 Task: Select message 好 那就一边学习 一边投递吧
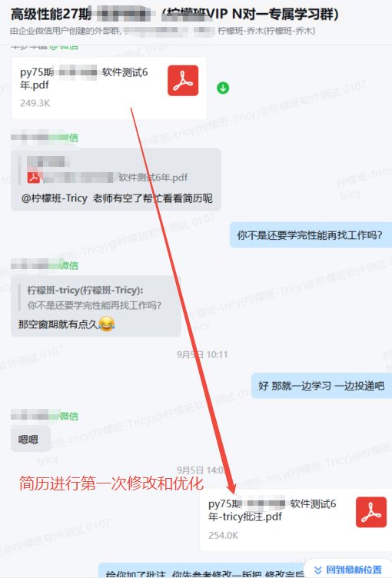(x=321, y=386)
